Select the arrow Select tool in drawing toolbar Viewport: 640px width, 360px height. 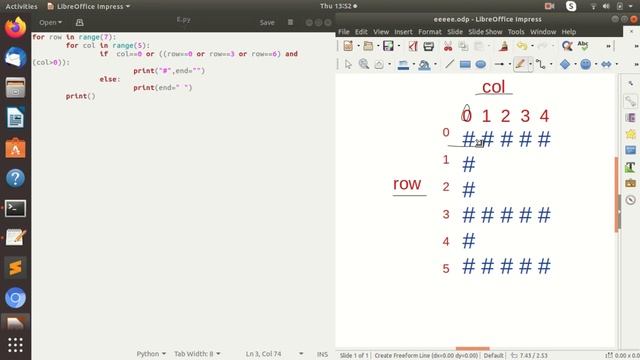(x=348, y=64)
